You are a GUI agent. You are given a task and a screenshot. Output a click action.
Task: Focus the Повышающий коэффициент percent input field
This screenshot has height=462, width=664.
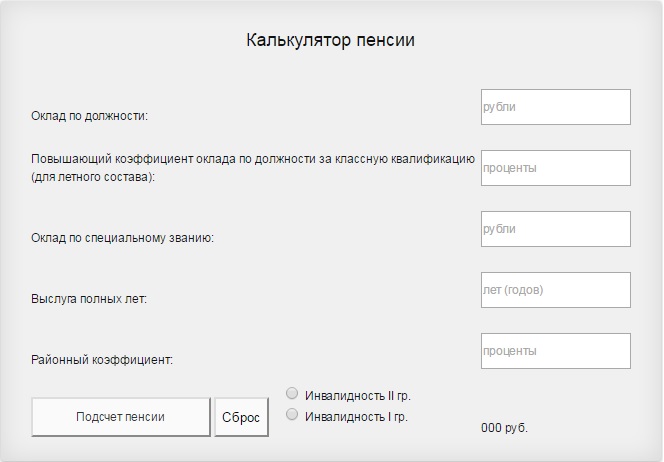tap(556, 168)
